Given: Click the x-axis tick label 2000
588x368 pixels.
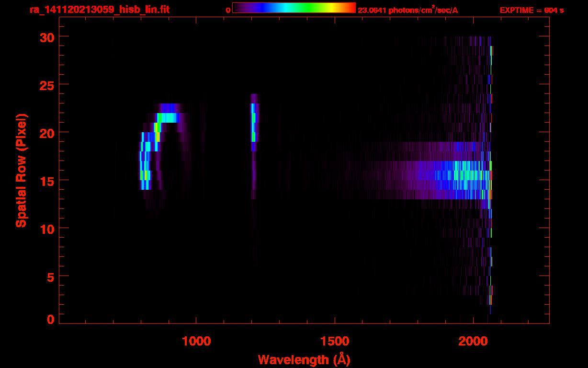Looking at the screenshot, I should tap(473, 341).
